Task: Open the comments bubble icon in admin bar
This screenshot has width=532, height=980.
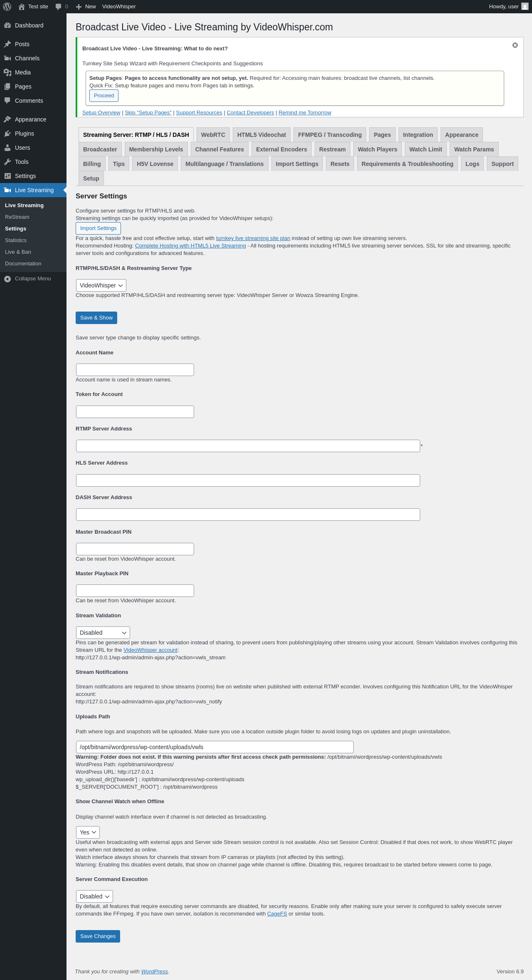Action: (x=58, y=7)
